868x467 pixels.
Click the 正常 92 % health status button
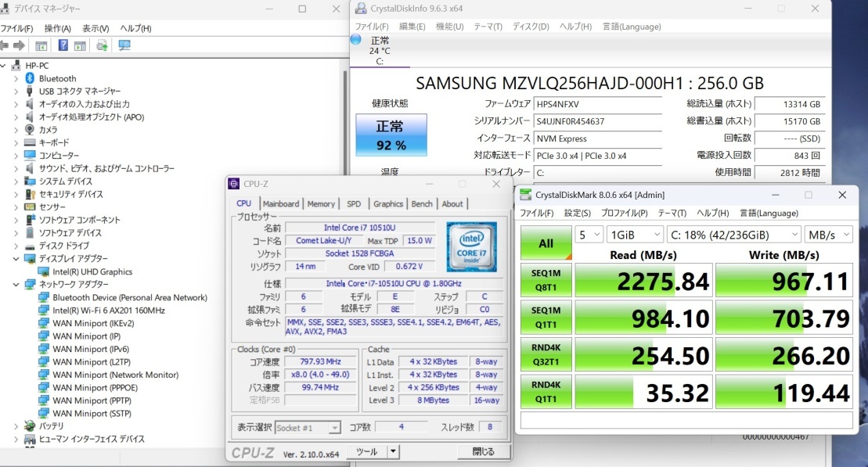pyautogui.click(x=391, y=135)
